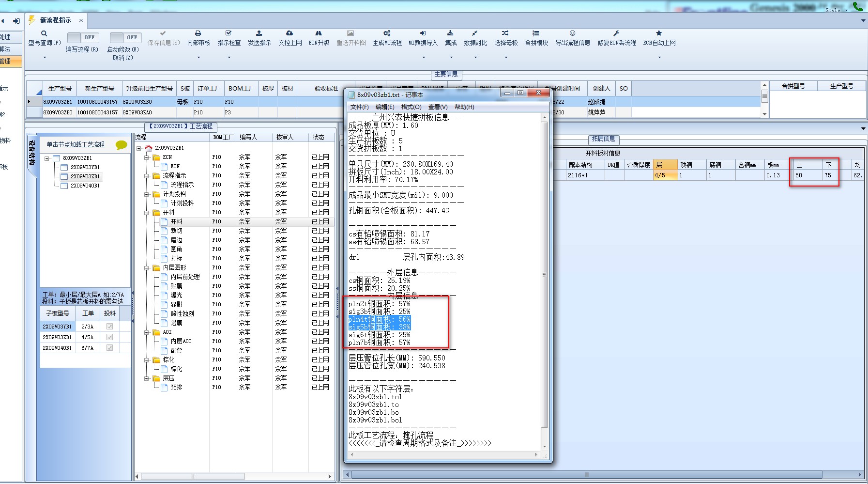Toggle 投料 checkbox for 2X09V040B1

pos(109,348)
